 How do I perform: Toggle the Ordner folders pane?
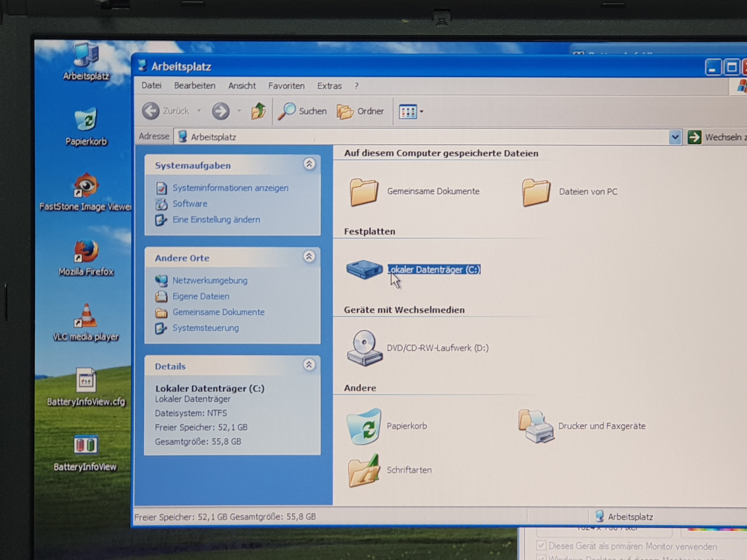tap(360, 112)
